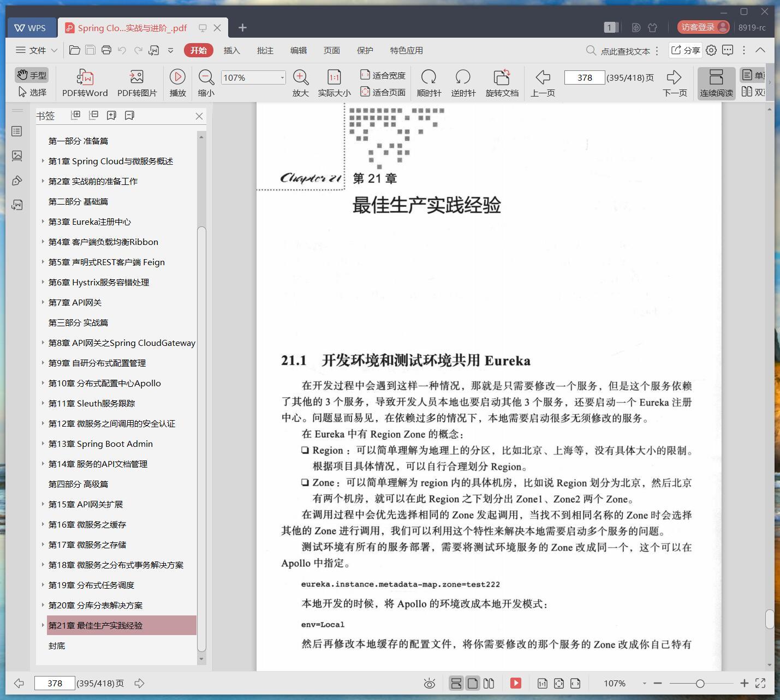The height and width of the screenshot is (700, 780).
Task: Open the 特色应用 tab
Action: coord(406,50)
